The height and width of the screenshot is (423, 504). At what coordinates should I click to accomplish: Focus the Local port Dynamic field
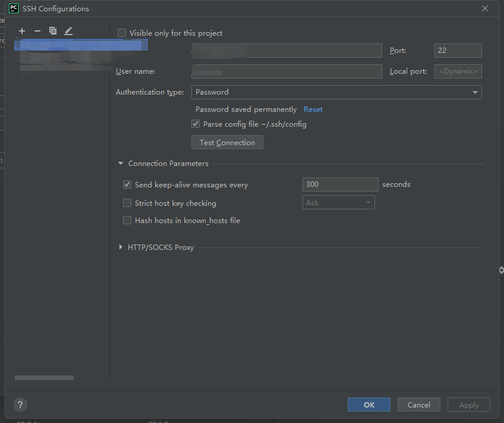pos(458,71)
